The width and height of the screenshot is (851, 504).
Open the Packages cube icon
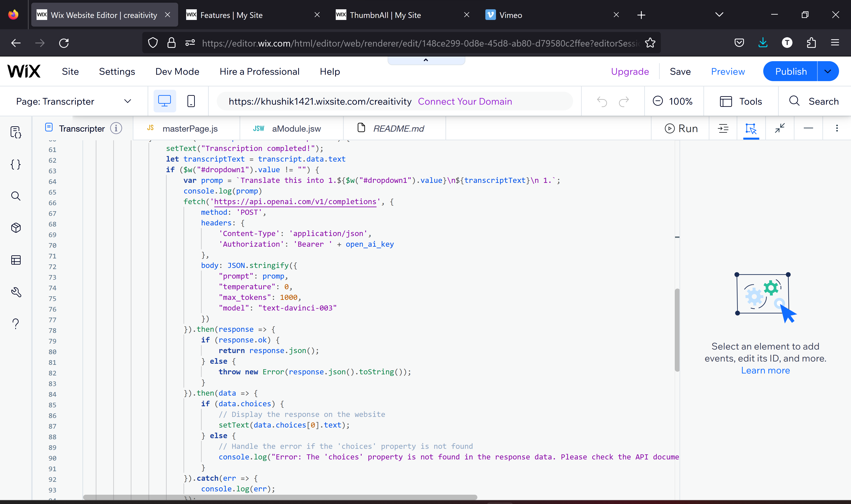tap(16, 228)
